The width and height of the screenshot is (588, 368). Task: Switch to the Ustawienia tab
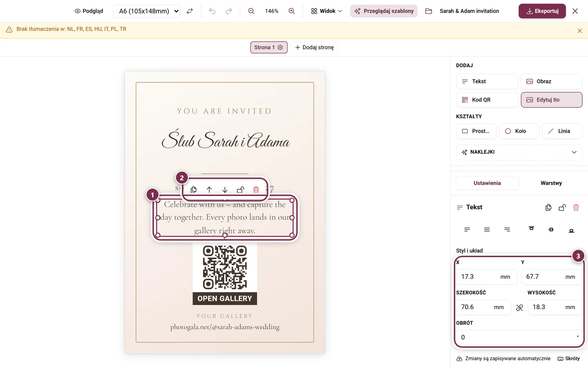click(x=487, y=183)
